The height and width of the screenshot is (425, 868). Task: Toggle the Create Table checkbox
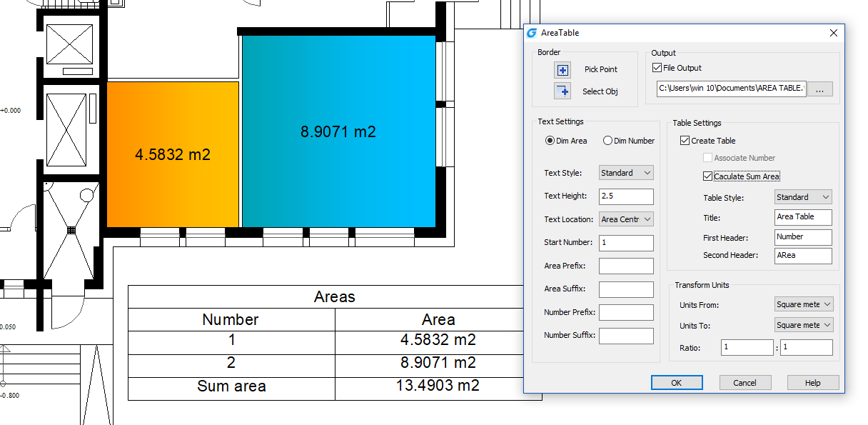[x=685, y=141]
